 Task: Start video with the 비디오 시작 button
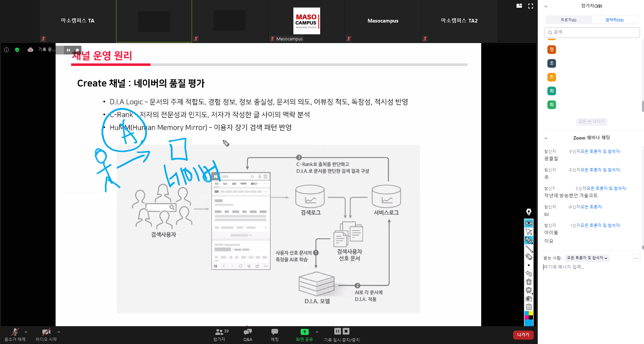(x=46, y=335)
